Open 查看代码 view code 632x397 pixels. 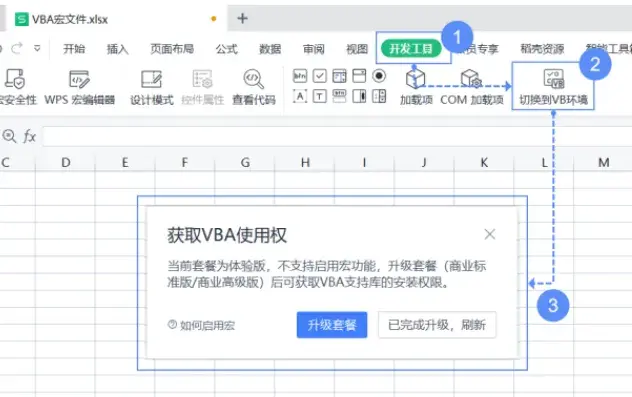[x=254, y=88]
